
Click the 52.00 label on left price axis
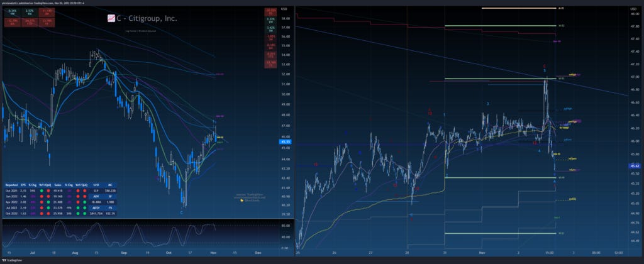tap(285, 74)
